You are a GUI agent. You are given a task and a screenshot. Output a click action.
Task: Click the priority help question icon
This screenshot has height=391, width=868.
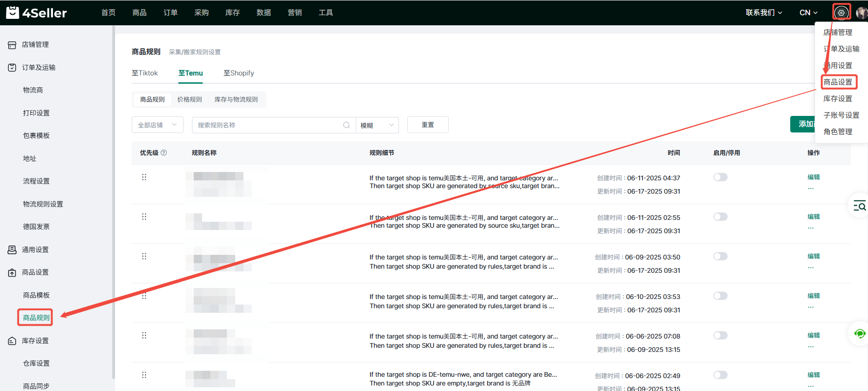(x=164, y=153)
